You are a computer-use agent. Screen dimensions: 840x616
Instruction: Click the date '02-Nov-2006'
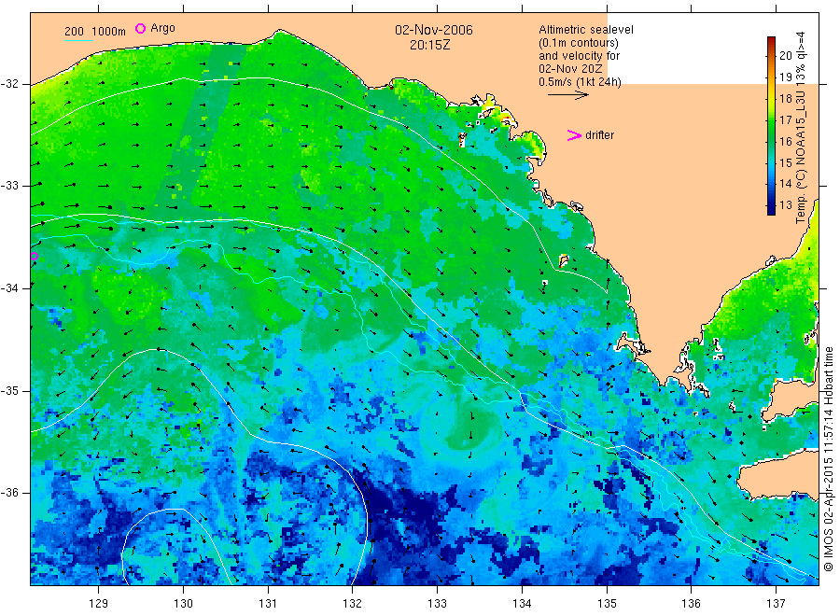(x=434, y=30)
